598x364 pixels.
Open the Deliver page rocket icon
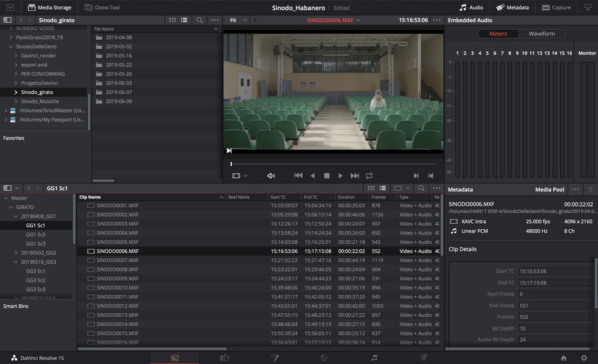[x=423, y=357]
